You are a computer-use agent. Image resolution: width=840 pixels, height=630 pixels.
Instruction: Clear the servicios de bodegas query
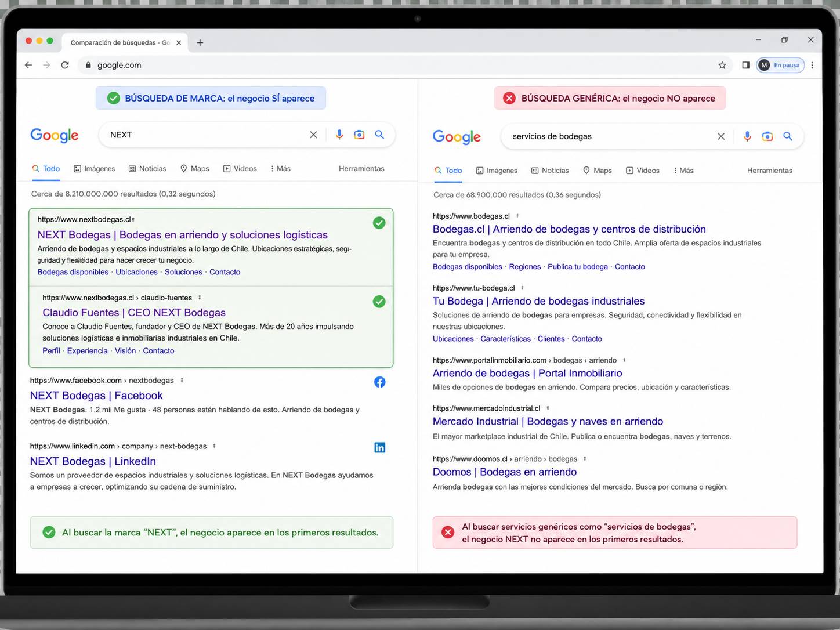click(x=721, y=136)
